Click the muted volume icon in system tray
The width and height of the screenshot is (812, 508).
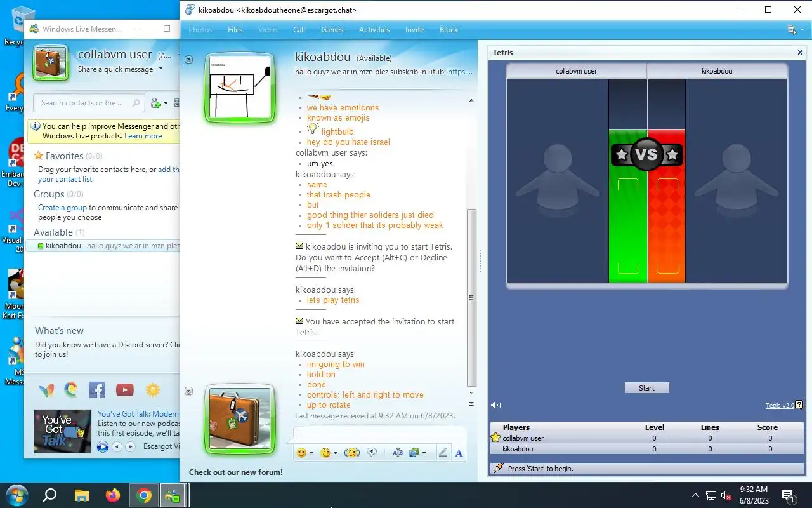(x=727, y=496)
